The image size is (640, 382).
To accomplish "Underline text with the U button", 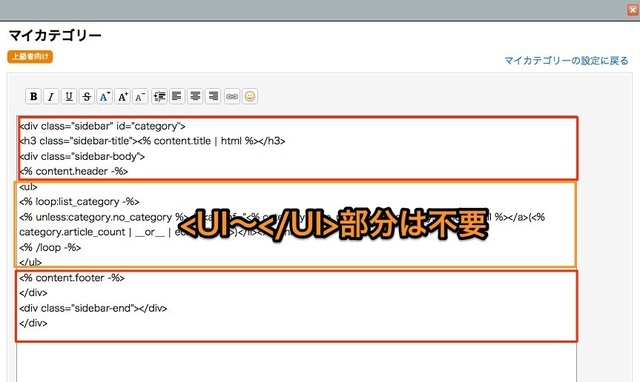I will [69, 97].
